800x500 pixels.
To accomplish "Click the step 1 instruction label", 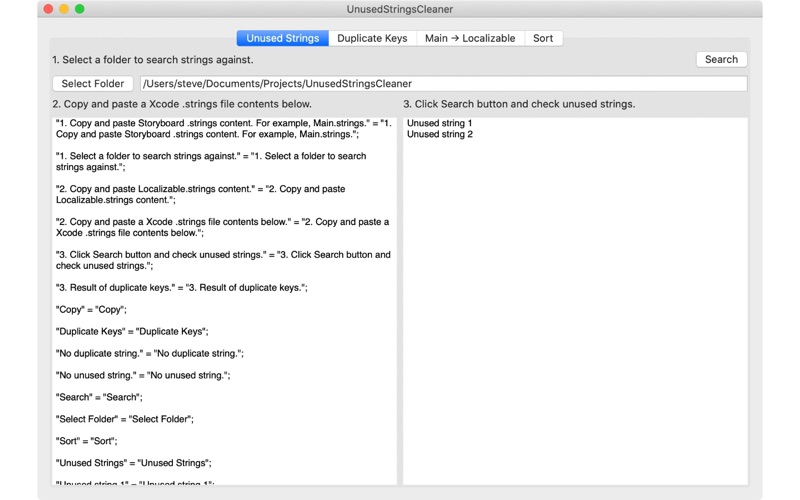I will tap(153, 60).
